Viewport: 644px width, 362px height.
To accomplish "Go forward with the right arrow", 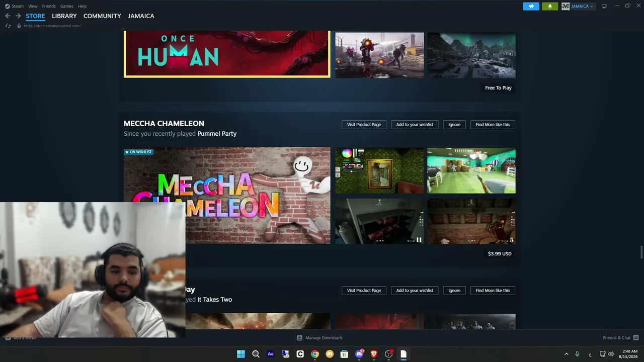I will click(x=18, y=16).
